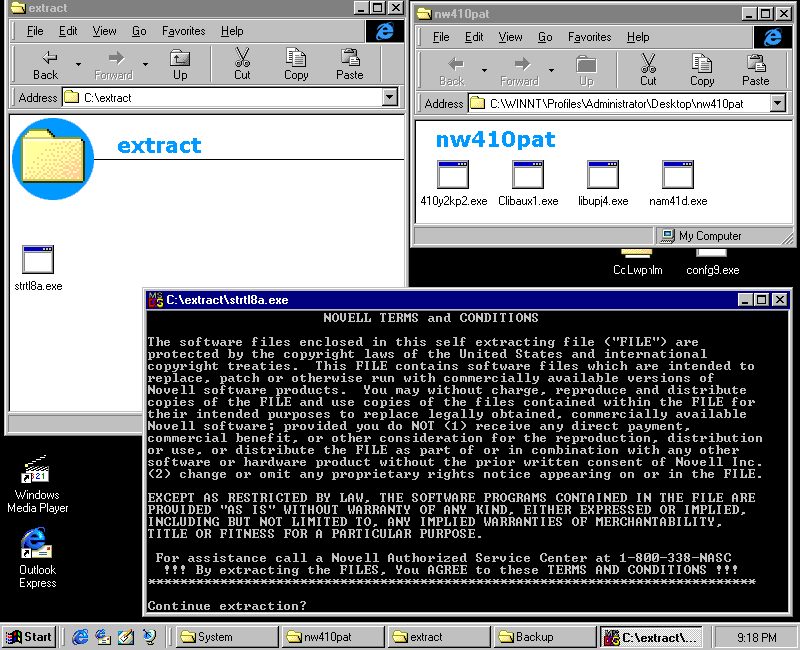Screen dimensions: 800x650
Task: Open the Windows Start menu
Action: 29,637
